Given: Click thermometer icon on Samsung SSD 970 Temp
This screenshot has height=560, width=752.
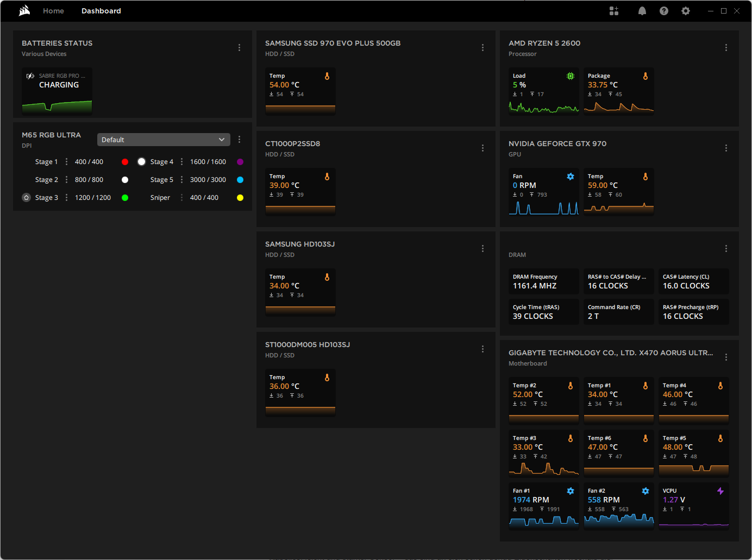Looking at the screenshot, I should click(x=327, y=77).
